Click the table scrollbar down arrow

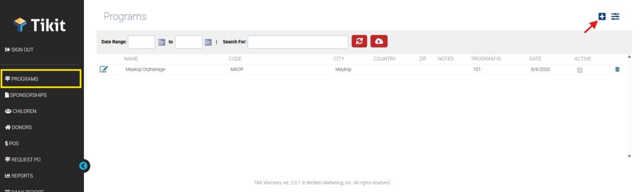point(629,156)
